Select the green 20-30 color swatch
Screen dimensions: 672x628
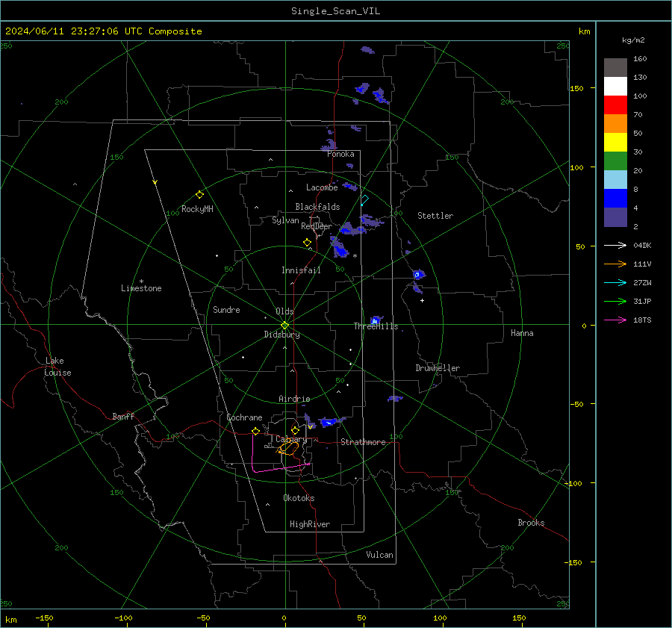(615, 161)
